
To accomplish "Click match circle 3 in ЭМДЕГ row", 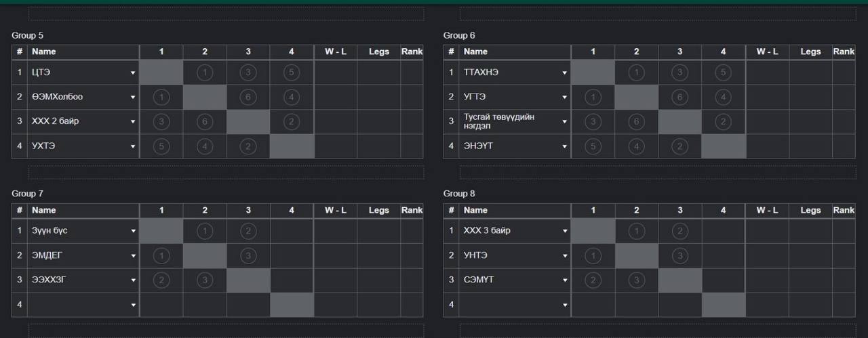I will tap(248, 256).
